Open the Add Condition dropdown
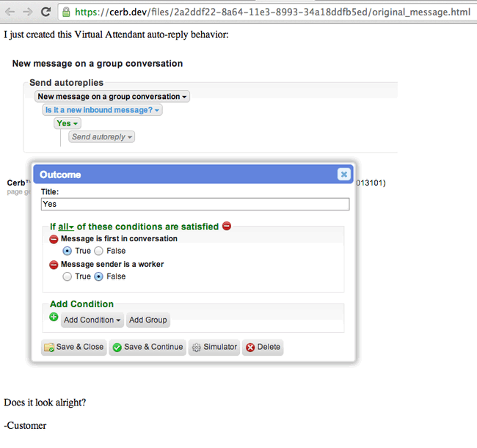The width and height of the screenshot is (477, 448). click(x=92, y=320)
